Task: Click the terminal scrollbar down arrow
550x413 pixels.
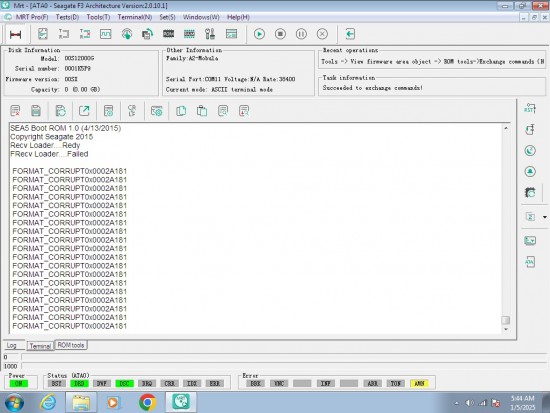Action: pyautogui.click(x=506, y=329)
